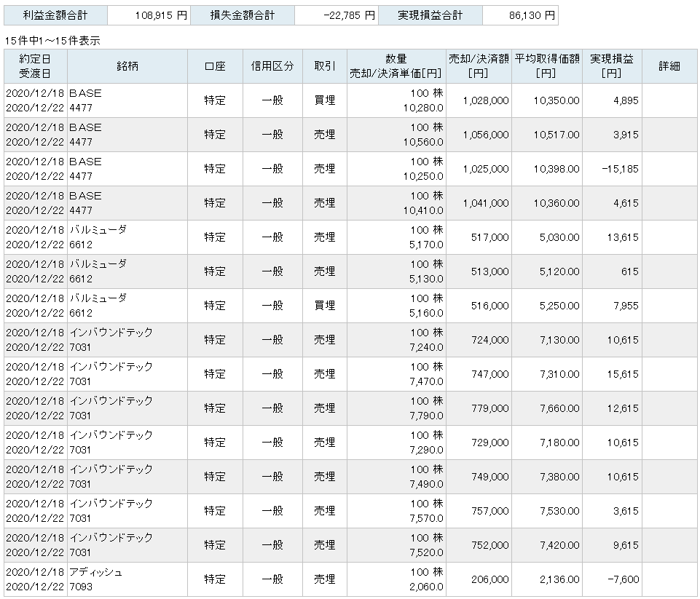This screenshot has height=599, width=700.
Task: Click the average cost 7,310.00 cell
Action: [x=547, y=374]
